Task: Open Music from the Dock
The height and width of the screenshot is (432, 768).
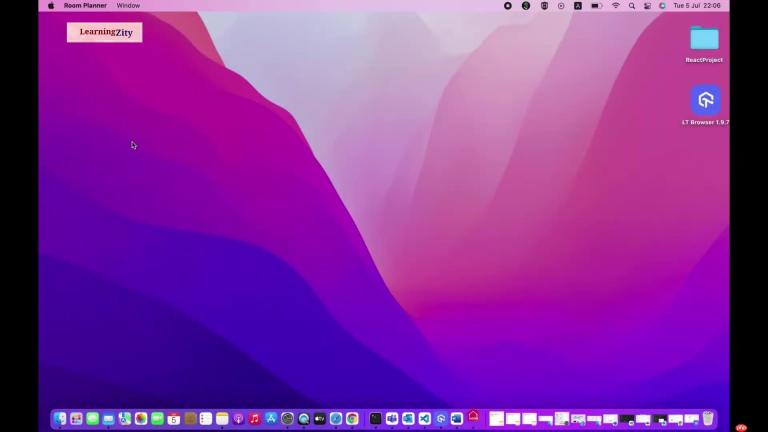Action: [254, 419]
